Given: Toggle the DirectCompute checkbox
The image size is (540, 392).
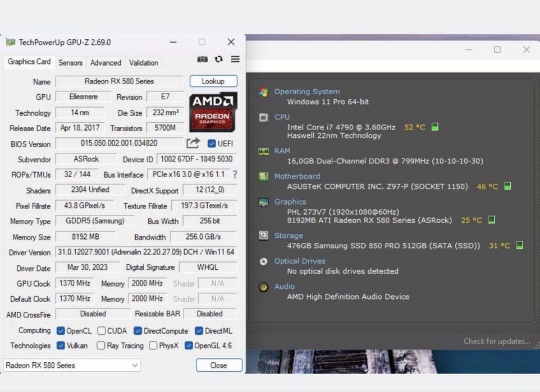Looking at the screenshot, I should [138, 331].
